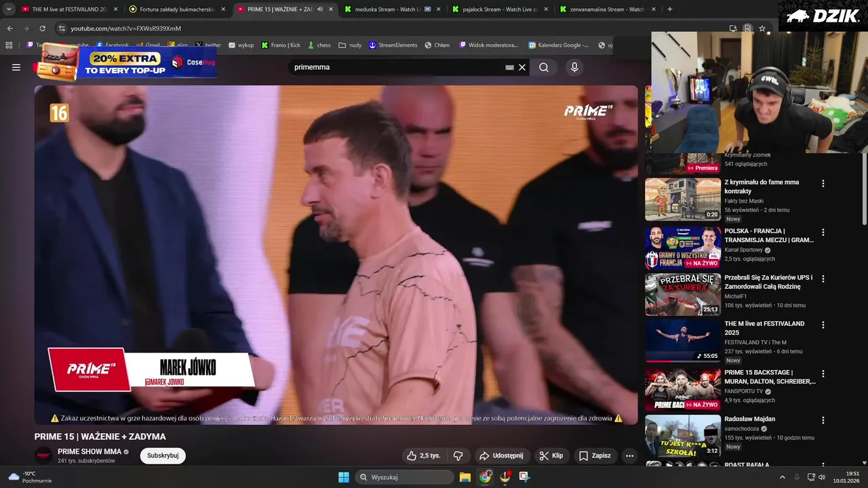Screen dimensions: 868x488
Task: Switch to zerwanamalina Stream tab
Action: [608, 9]
